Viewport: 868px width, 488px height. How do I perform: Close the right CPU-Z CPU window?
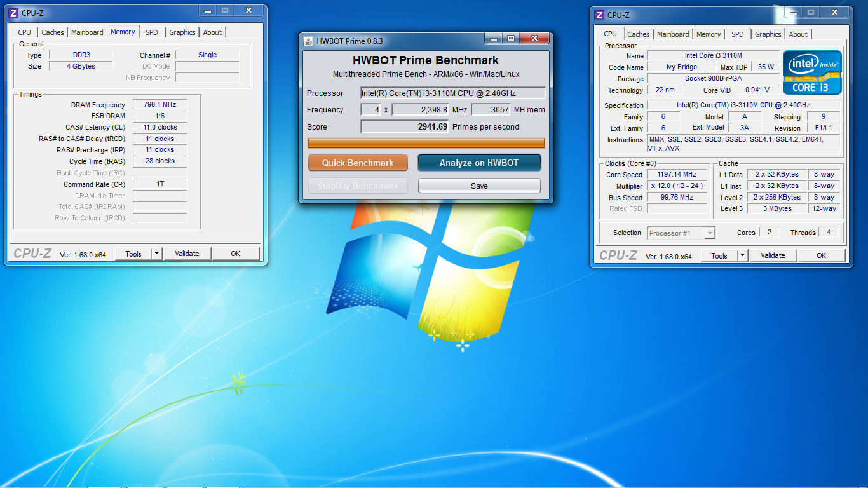point(834,12)
